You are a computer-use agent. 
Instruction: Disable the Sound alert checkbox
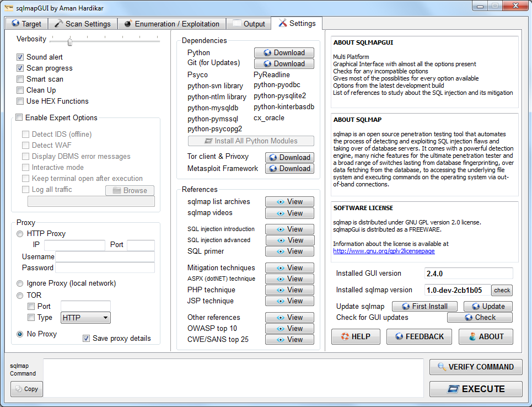[20, 57]
